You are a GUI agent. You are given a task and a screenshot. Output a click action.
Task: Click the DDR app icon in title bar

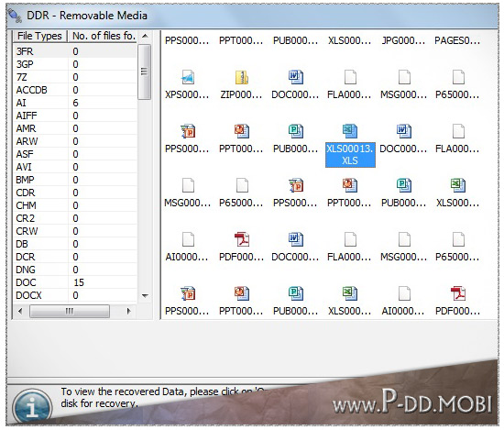15,16
